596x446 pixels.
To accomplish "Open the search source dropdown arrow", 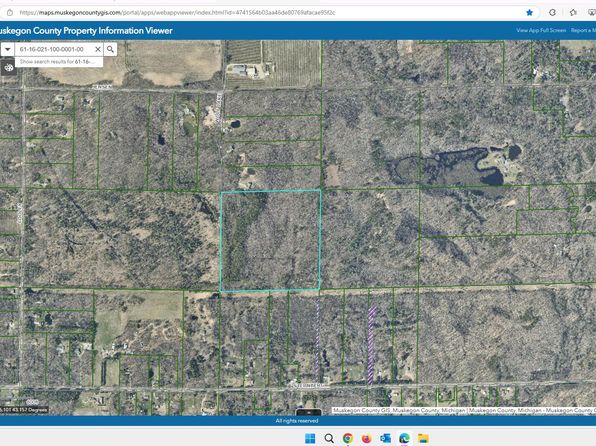I will [7, 49].
